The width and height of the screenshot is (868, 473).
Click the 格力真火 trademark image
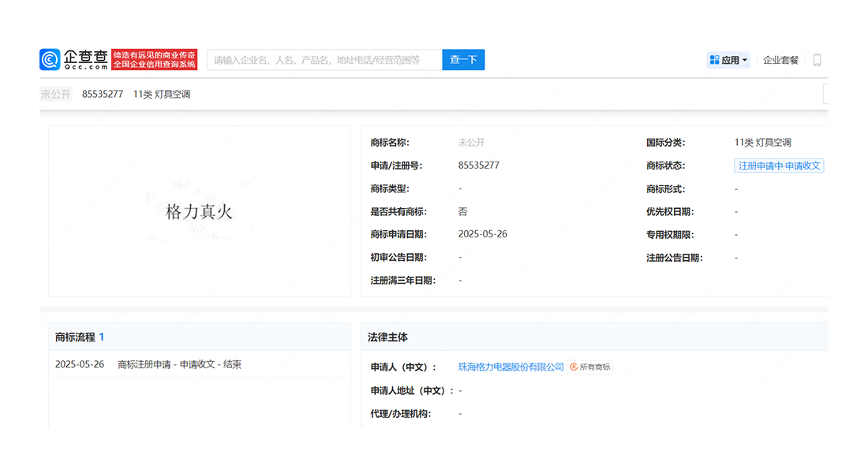[200, 211]
